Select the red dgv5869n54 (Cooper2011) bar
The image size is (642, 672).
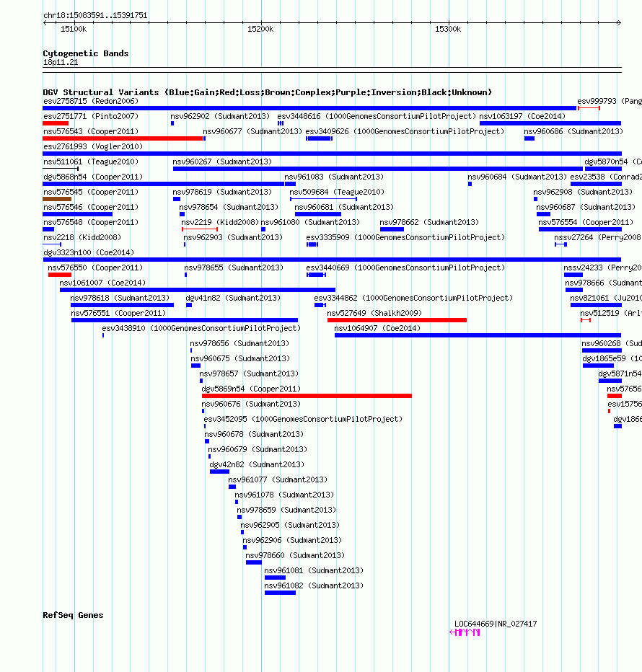click(x=307, y=396)
